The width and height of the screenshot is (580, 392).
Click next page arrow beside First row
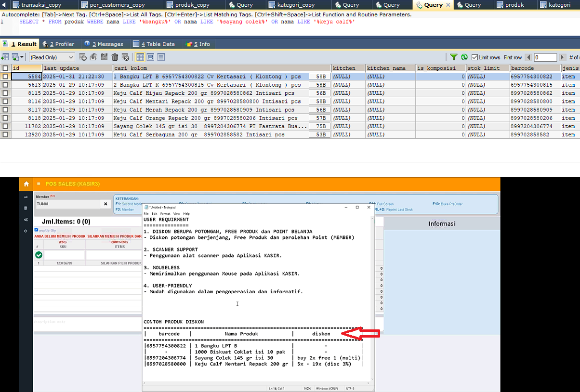pyautogui.click(x=562, y=57)
